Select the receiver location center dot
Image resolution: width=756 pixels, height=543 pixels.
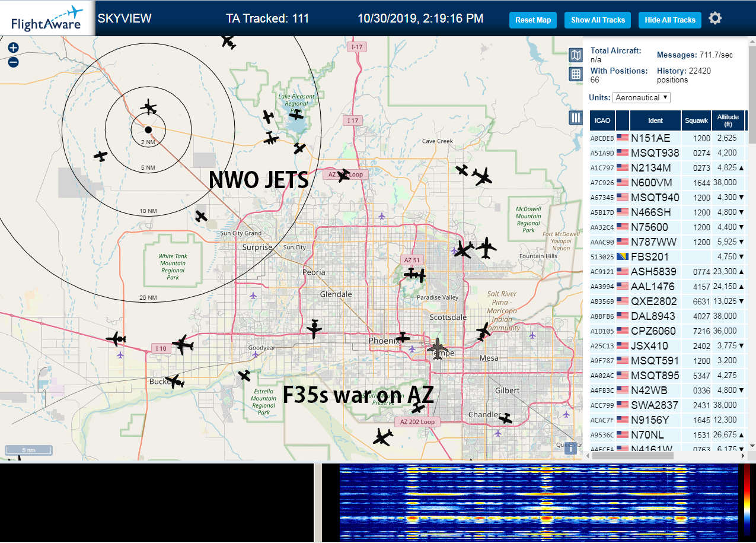click(x=148, y=129)
